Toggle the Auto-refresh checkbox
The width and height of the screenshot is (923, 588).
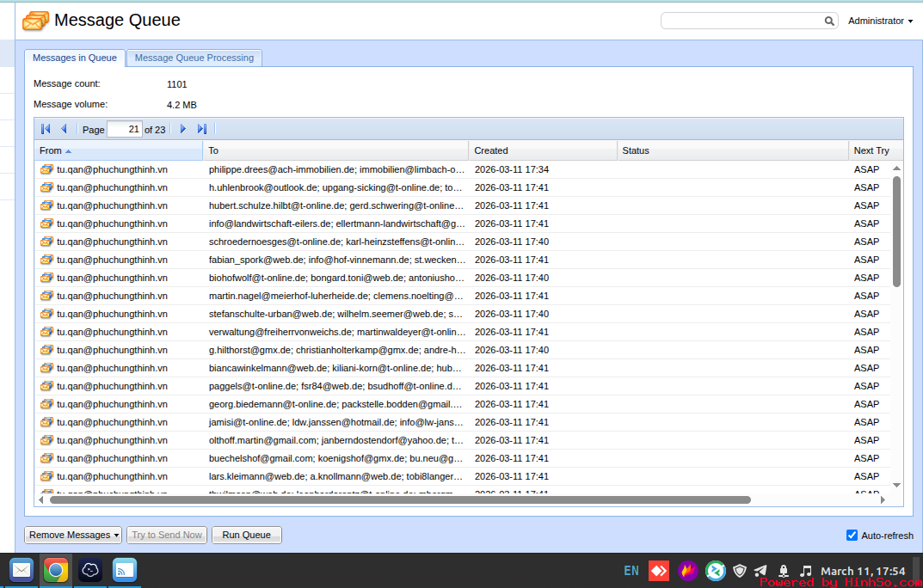pyautogui.click(x=852, y=536)
